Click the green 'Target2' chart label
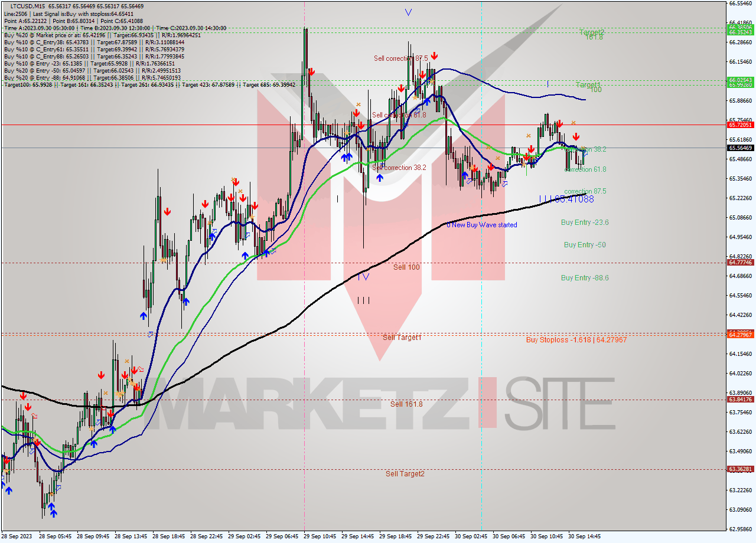Screen dimensions: 756x543 [x=591, y=32]
